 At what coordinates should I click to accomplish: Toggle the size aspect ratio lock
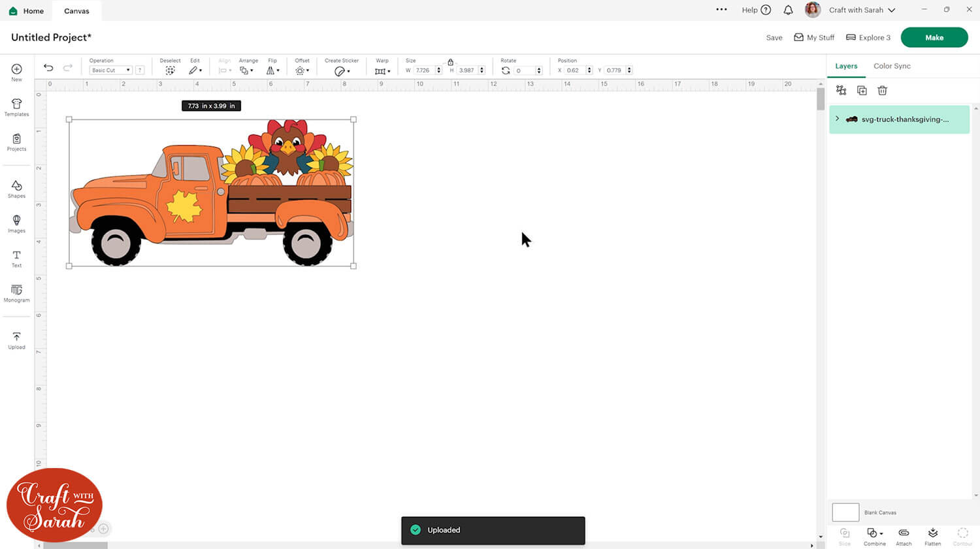(450, 62)
